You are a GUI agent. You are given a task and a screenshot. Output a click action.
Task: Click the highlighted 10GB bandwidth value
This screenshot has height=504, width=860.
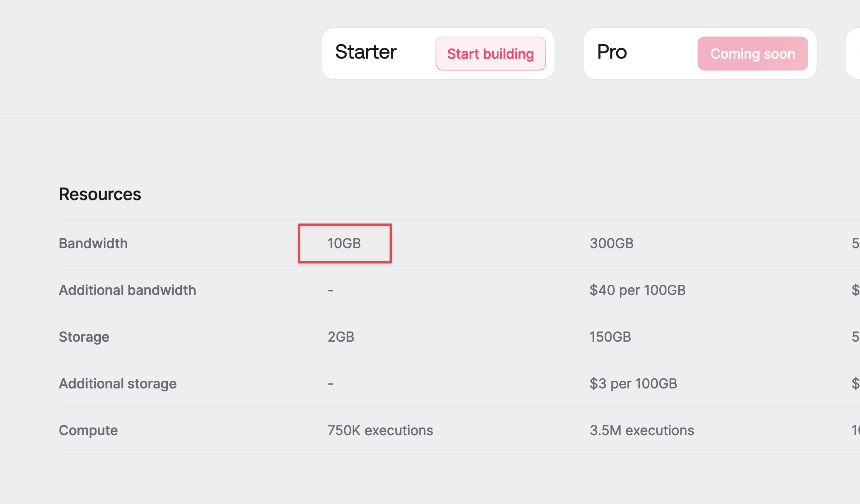point(344,243)
